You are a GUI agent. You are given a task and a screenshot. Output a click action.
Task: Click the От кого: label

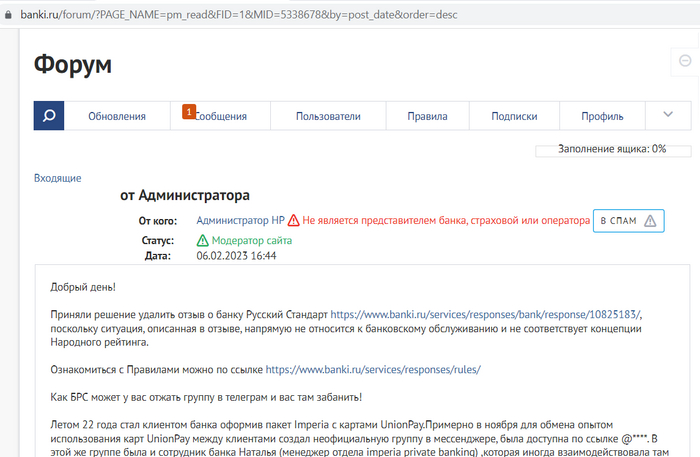pyautogui.click(x=158, y=221)
